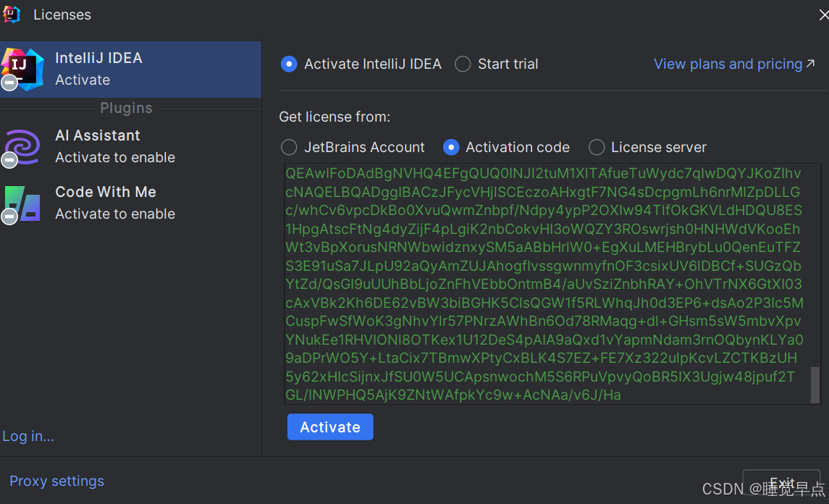Click the IntelliJ IDEA product icon
829x504 pixels.
point(22,70)
